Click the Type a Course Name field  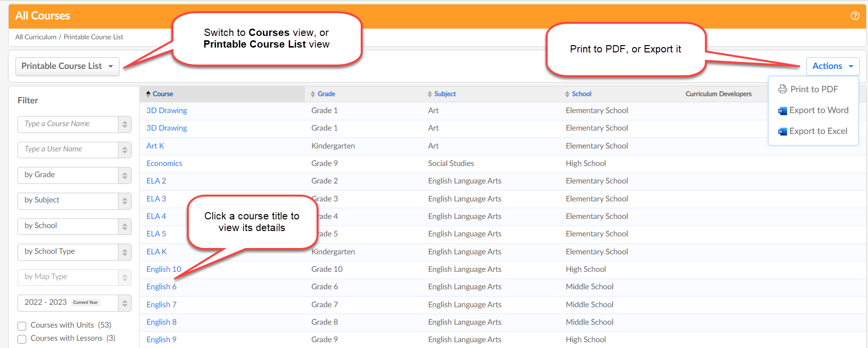point(68,124)
